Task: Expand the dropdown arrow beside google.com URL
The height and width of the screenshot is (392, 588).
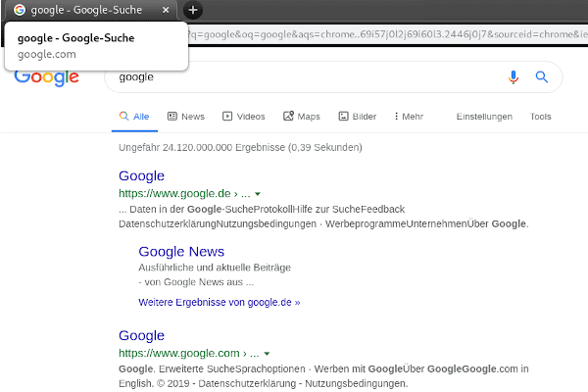Action: [267, 354]
